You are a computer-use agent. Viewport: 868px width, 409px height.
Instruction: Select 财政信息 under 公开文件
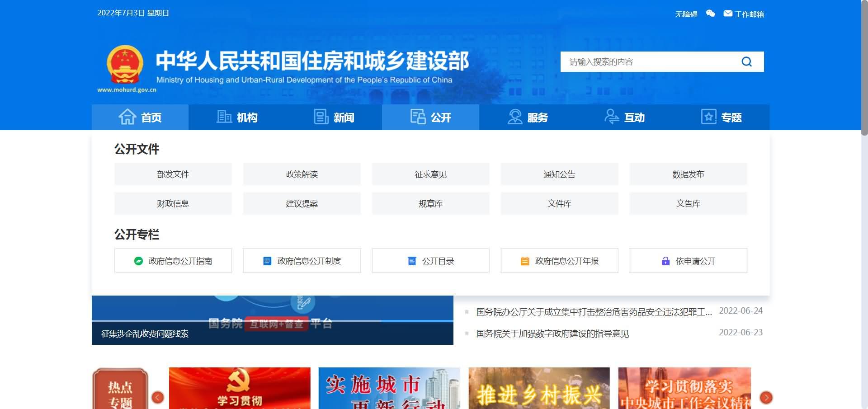tap(173, 203)
